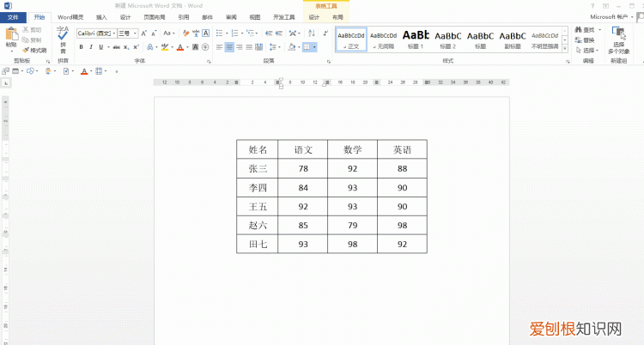644x345 pixels.
Task: Apply character border with boxed A icon
Action: click(x=206, y=33)
